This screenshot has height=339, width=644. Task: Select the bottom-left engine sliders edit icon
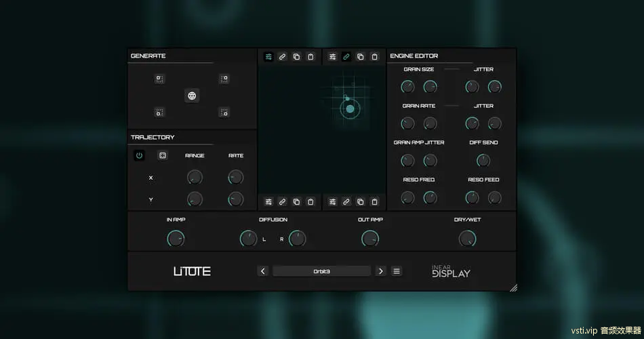coord(268,202)
